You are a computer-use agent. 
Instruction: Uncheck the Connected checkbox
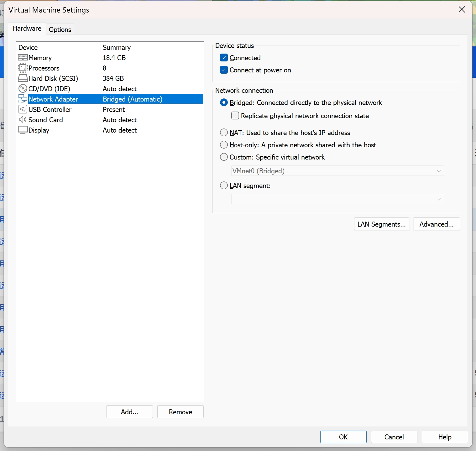click(x=224, y=58)
